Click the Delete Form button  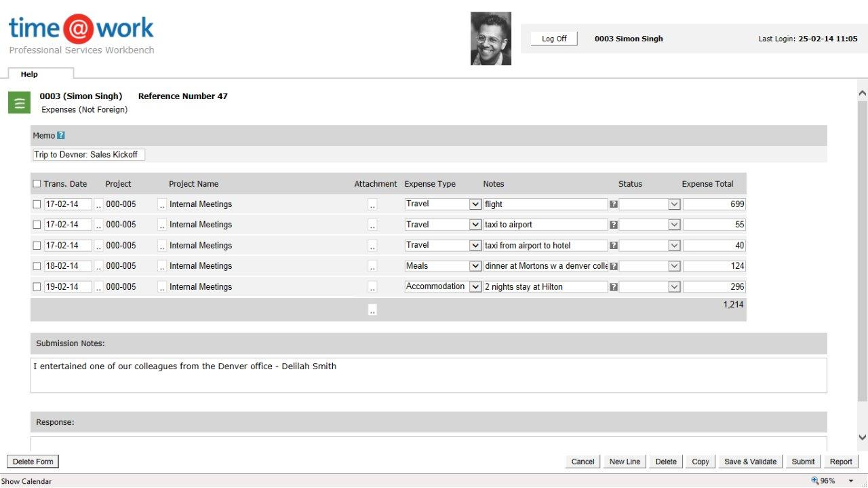tap(33, 462)
